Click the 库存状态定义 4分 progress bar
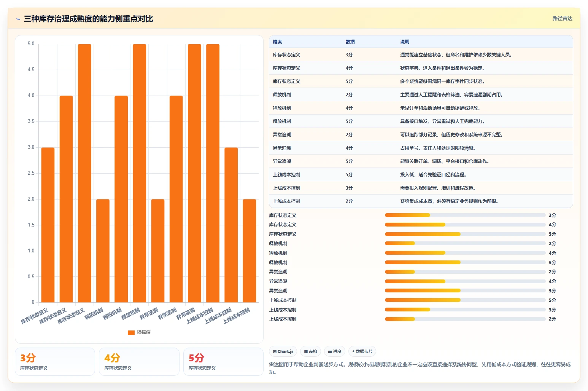The width and height of the screenshot is (588, 391). pos(465,225)
